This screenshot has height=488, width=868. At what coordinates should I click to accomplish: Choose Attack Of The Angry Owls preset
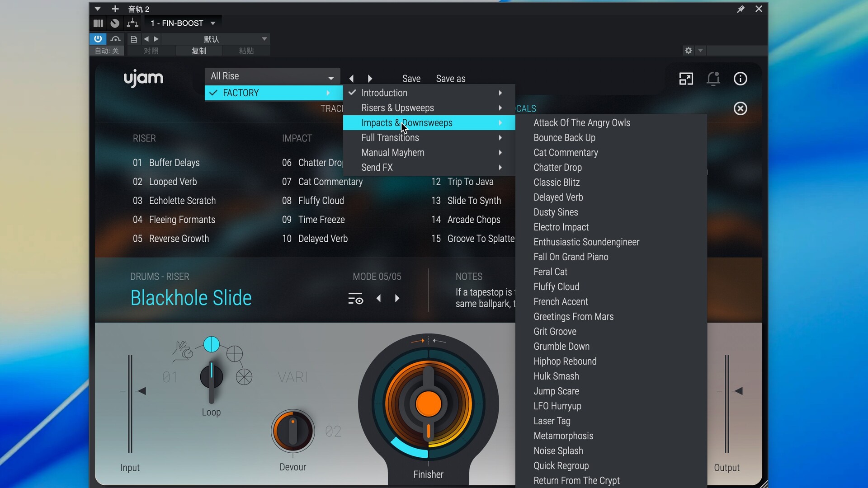point(611,123)
